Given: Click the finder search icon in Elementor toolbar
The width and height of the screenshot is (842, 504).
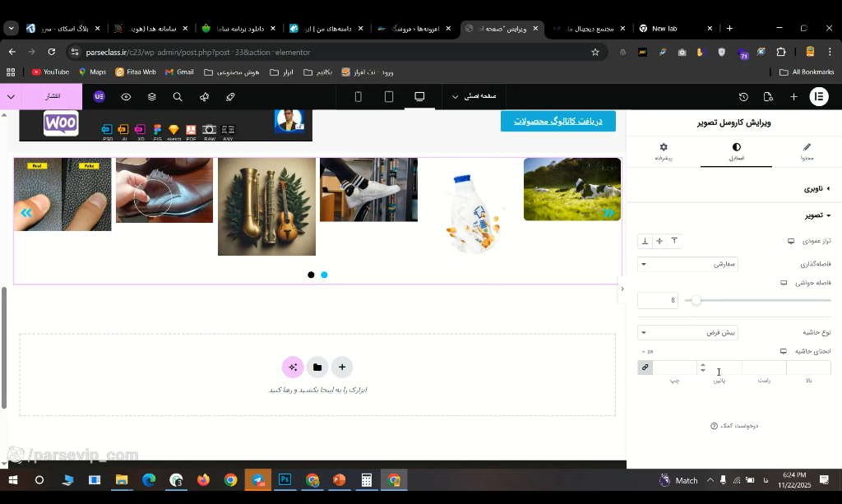Looking at the screenshot, I should 178,97.
